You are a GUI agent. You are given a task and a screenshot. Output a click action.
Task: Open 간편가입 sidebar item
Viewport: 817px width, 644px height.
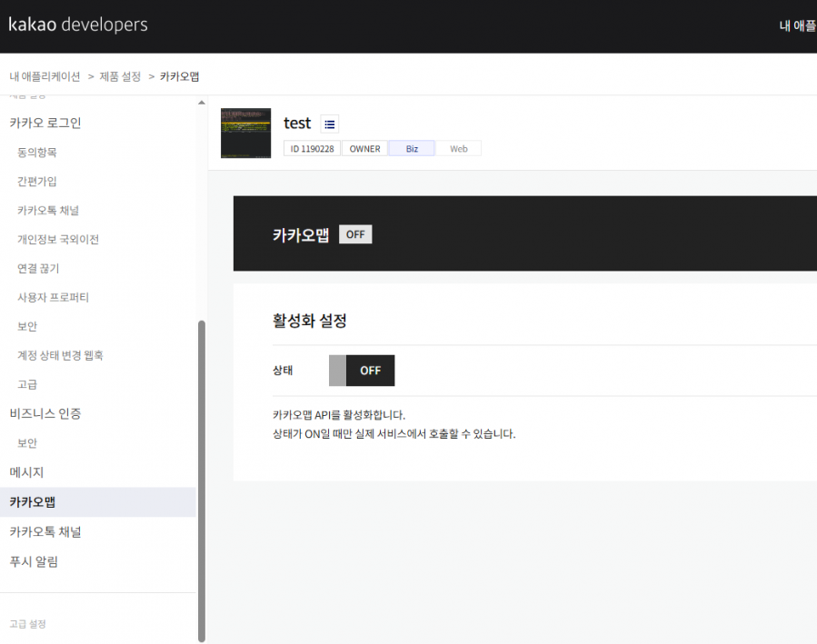coord(37,182)
